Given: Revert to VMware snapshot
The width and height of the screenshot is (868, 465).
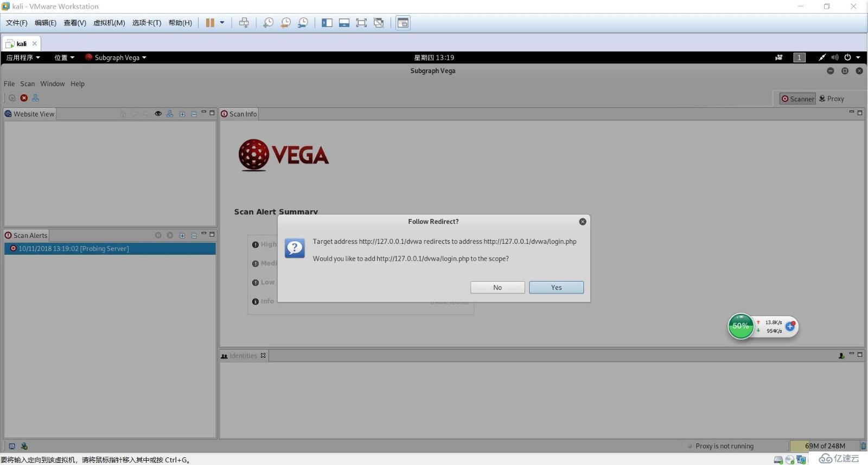Looking at the screenshot, I should pos(285,23).
